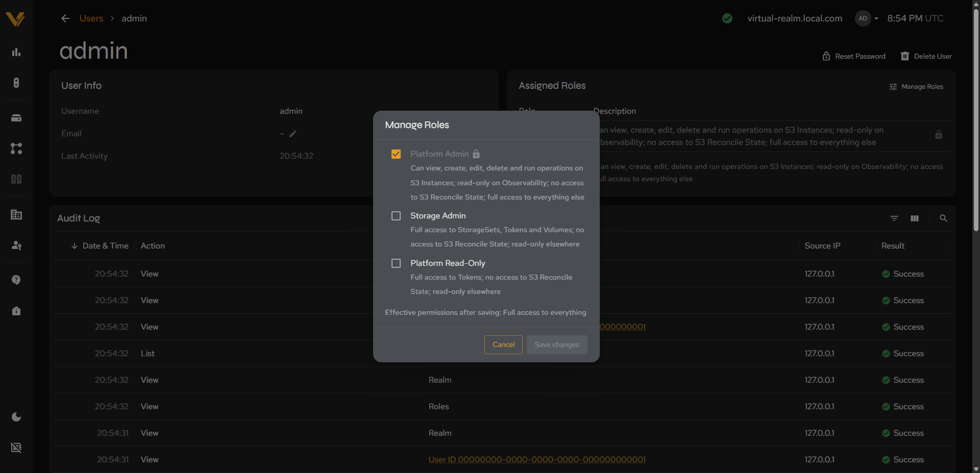980x473 pixels.
Task: Open the split-panel sidebar icon
Action: tap(16, 179)
